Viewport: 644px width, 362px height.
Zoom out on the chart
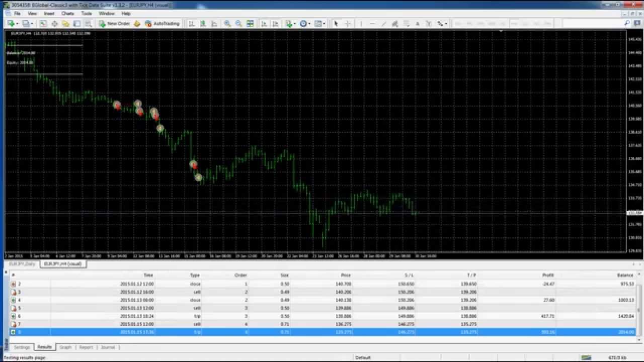238,24
